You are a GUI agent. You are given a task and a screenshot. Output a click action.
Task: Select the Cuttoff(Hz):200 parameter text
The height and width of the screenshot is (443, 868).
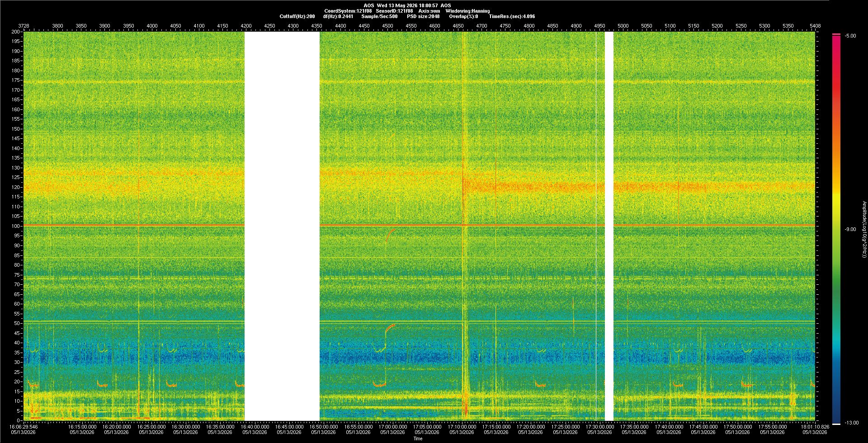point(297,16)
